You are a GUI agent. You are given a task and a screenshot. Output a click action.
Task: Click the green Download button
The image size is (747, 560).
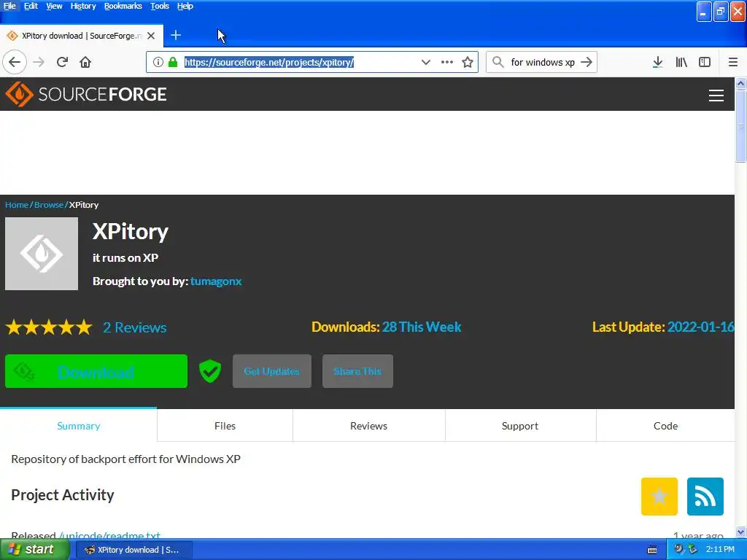(x=96, y=371)
